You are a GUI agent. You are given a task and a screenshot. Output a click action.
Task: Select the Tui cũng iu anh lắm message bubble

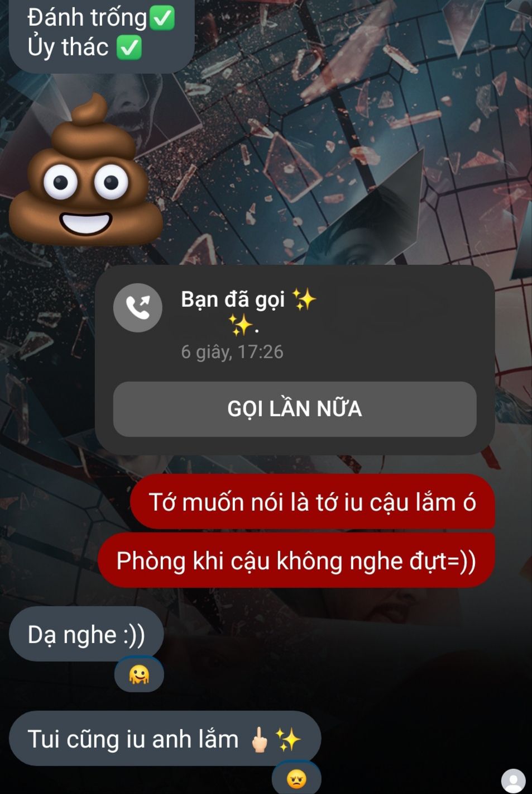165,739
